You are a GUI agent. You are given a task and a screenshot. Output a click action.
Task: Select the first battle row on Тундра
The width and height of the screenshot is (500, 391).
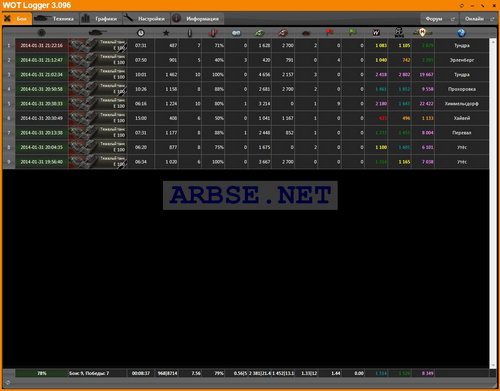(245, 45)
